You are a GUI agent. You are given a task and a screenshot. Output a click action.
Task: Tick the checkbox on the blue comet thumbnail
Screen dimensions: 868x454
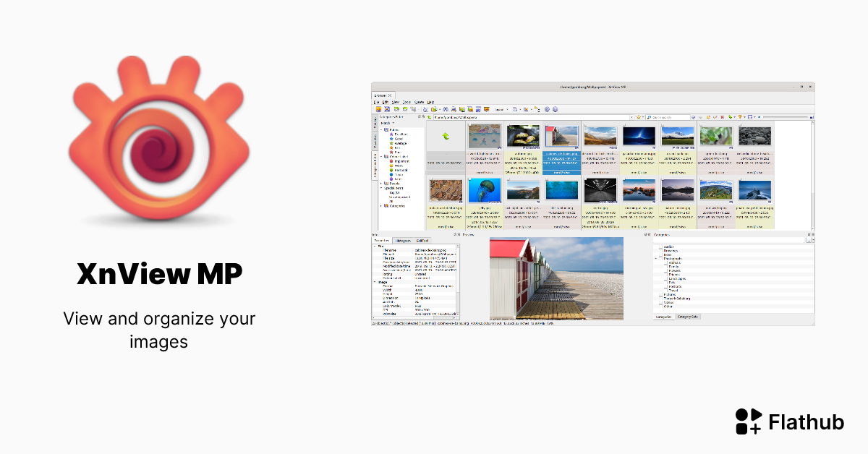coord(624,124)
